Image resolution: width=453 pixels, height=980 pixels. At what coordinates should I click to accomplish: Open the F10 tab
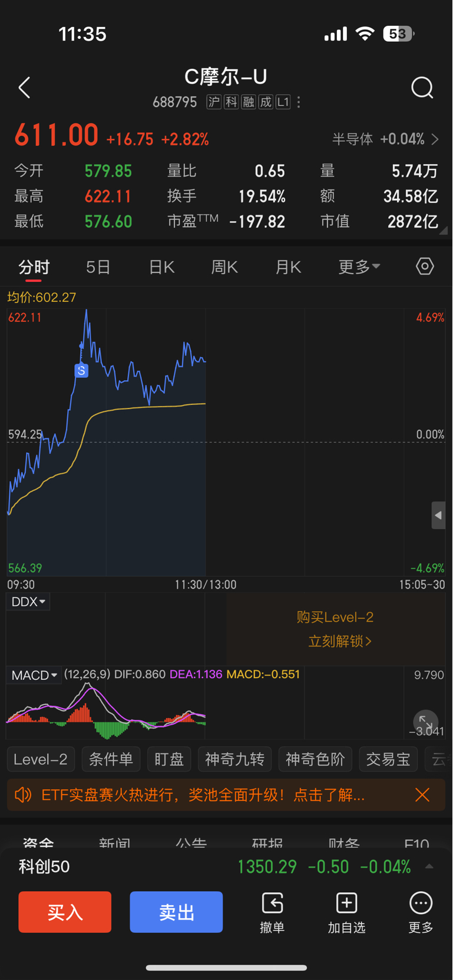(417, 844)
